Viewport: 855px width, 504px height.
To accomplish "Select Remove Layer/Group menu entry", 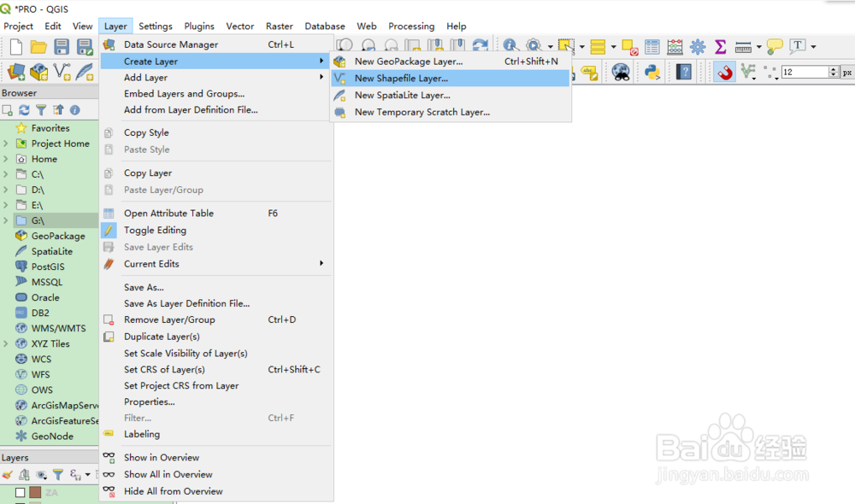I will click(216, 319).
